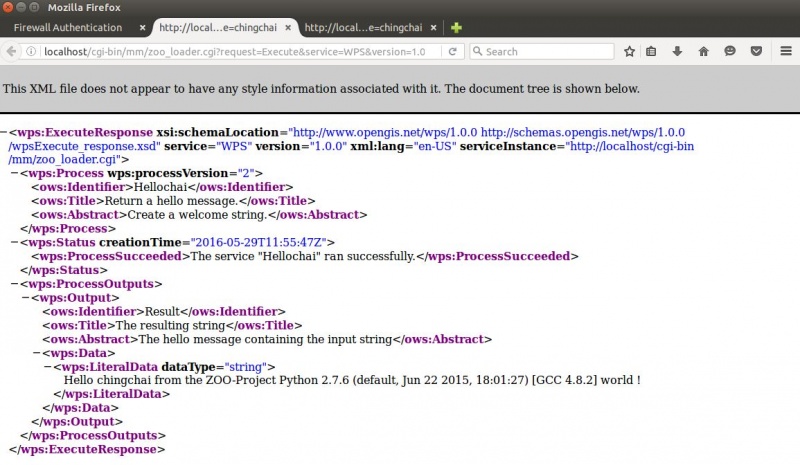Show site identity info icon in URL bar
The width and height of the screenshot is (800, 465).
pyautogui.click(x=33, y=51)
